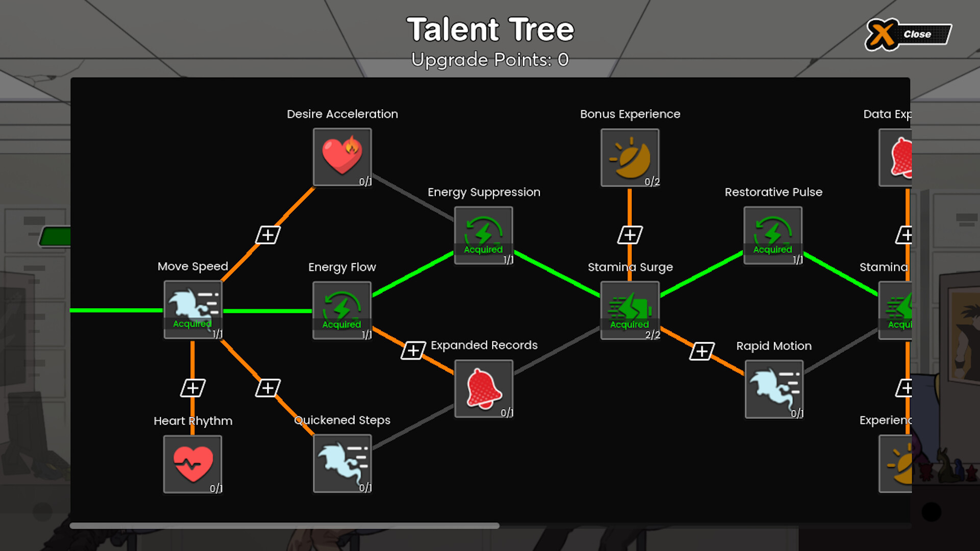Click the acquired Move Speed talent
Image resolution: width=980 pixels, height=551 pixels.
[x=192, y=310]
